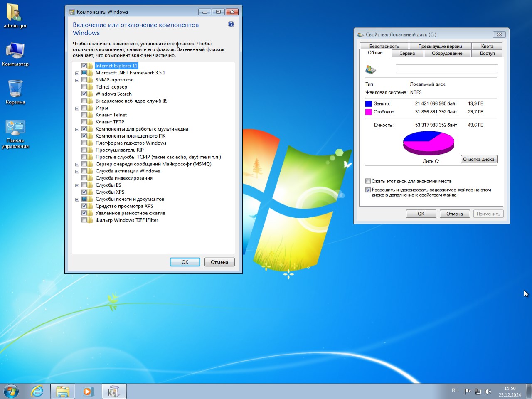The height and width of the screenshot is (399, 532).
Task: Click the blue Занято color swatch
Action: (x=368, y=103)
